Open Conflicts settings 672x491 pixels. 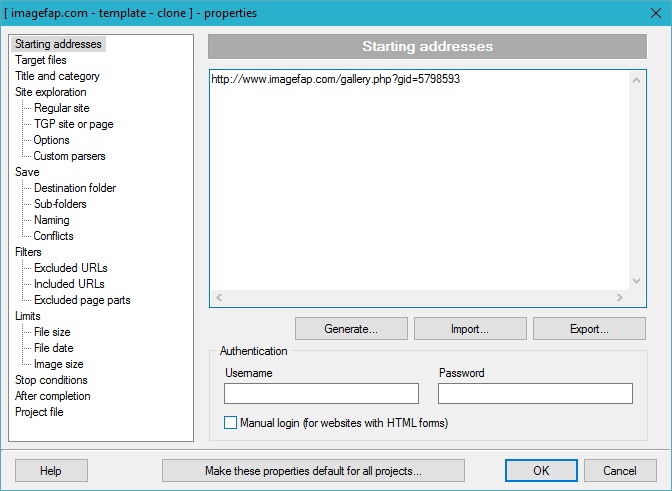pyautogui.click(x=54, y=236)
